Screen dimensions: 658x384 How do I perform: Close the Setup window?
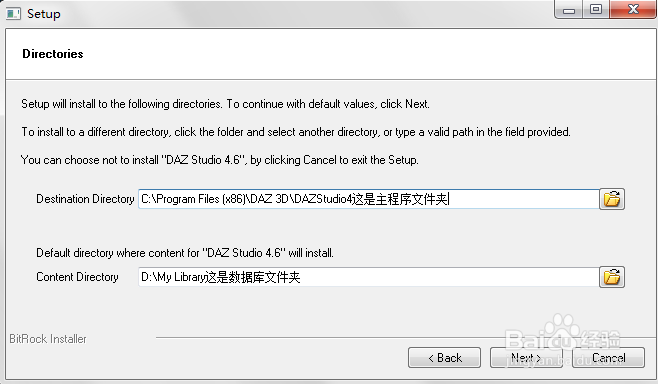point(633,9)
